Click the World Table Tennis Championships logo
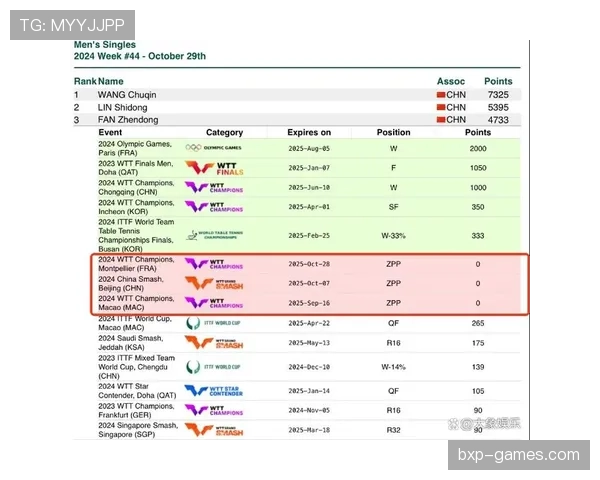This screenshot has height=480, width=600. tap(214, 236)
